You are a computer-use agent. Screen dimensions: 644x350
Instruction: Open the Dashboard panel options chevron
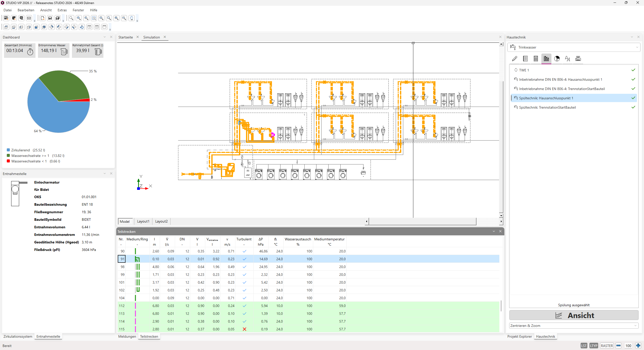click(105, 37)
